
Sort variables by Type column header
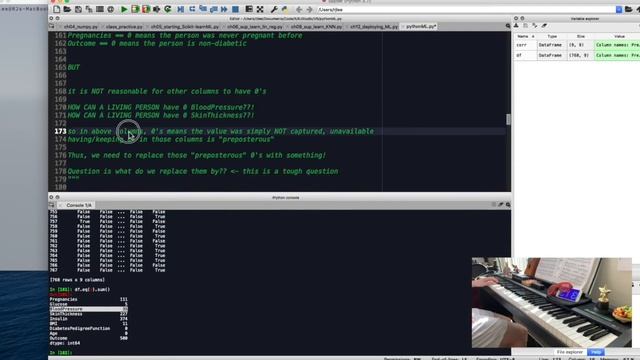click(552, 36)
